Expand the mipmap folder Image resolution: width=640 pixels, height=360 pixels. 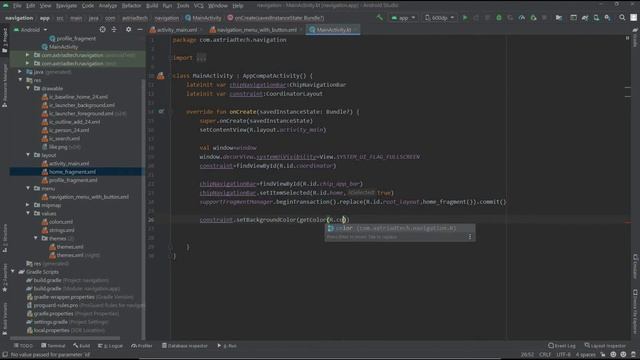pos(28,205)
